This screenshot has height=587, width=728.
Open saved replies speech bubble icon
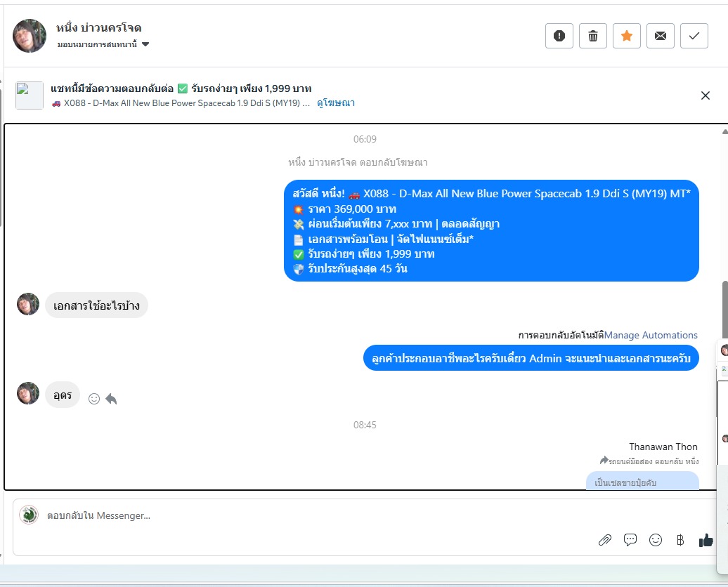coord(630,540)
